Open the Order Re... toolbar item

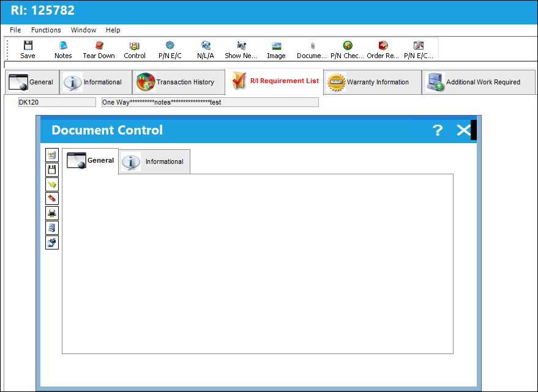(x=383, y=50)
